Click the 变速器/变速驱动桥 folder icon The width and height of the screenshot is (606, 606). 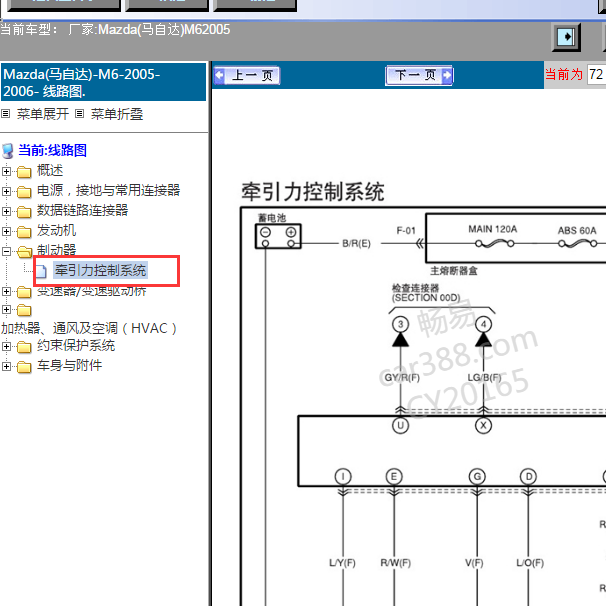pos(24,292)
